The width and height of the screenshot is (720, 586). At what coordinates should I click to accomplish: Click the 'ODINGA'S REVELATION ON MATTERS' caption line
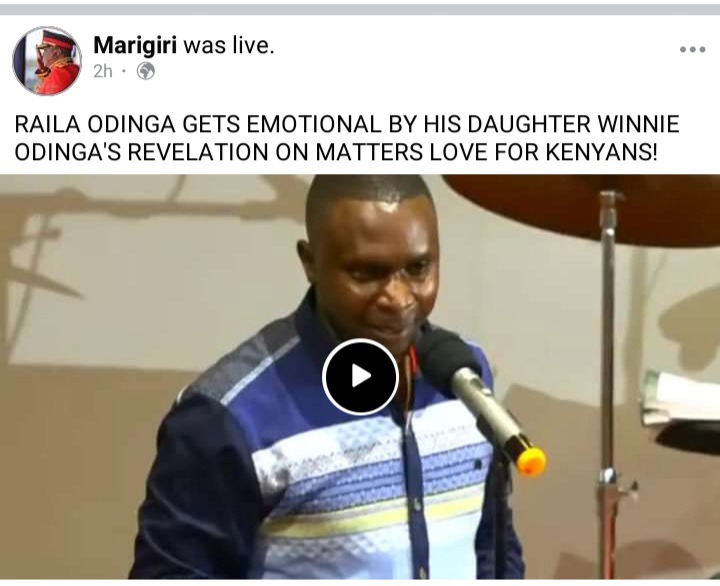click(336, 152)
